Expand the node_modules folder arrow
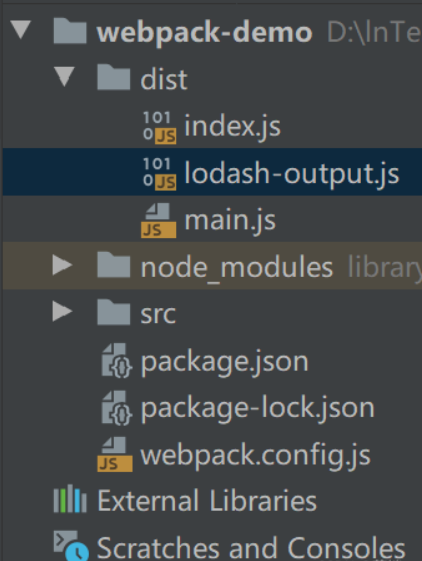 62,265
